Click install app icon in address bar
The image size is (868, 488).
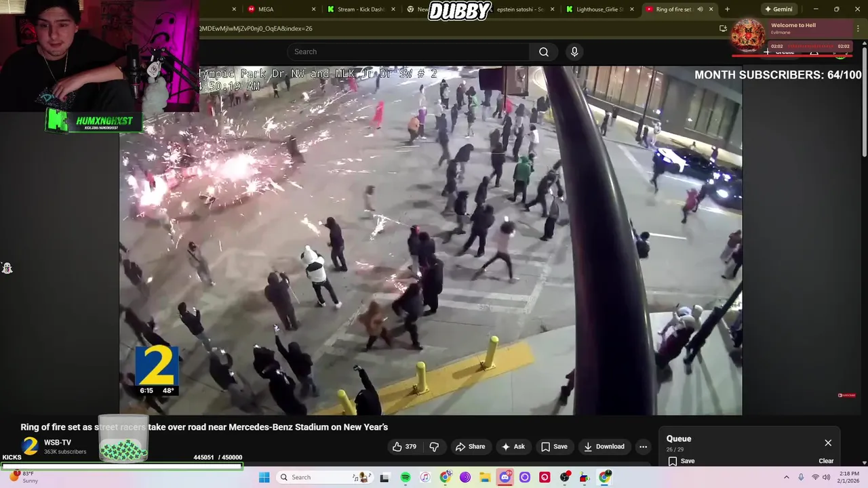(x=723, y=28)
